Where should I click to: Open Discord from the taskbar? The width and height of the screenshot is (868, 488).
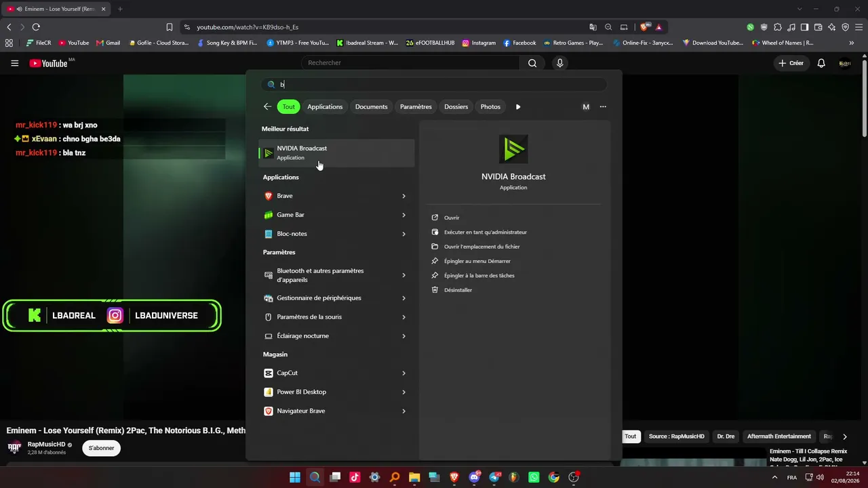pos(474,477)
